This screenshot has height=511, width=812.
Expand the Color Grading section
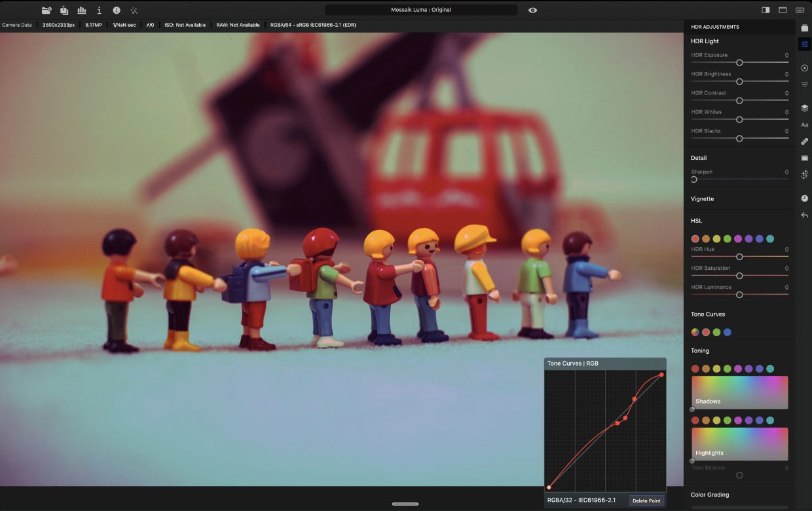[710, 495]
